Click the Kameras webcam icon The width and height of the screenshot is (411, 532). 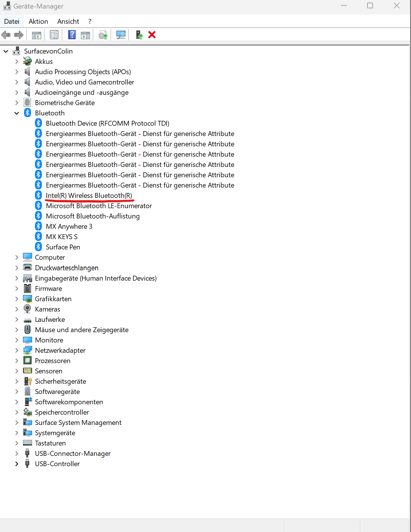coord(28,309)
